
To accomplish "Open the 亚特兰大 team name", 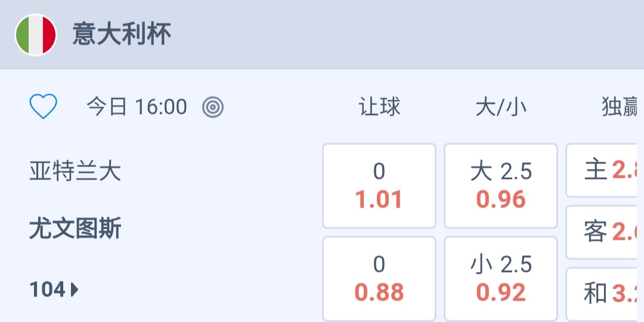I will click(x=75, y=172).
